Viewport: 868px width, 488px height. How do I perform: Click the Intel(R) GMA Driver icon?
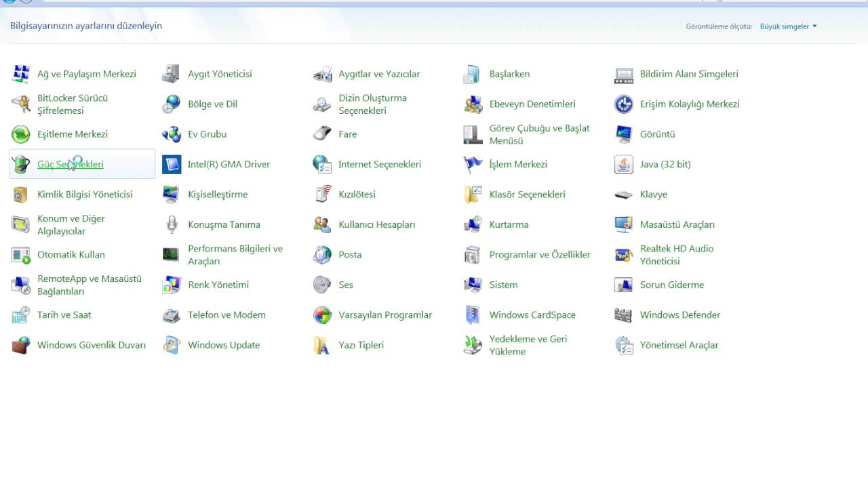pos(172,165)
